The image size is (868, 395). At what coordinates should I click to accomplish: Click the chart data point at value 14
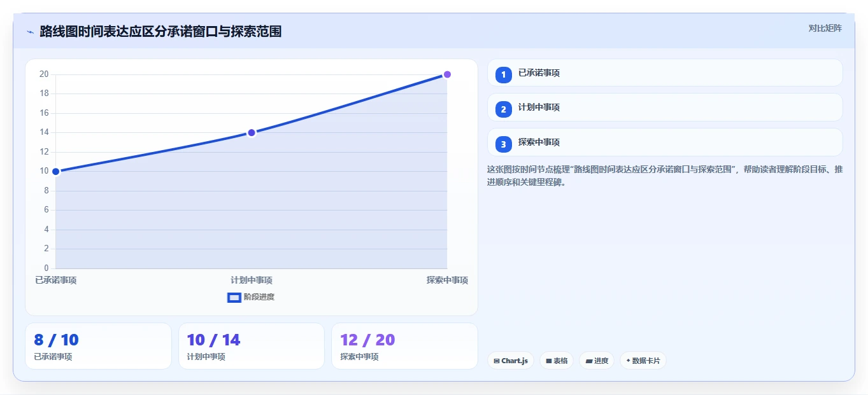[252, 132]
